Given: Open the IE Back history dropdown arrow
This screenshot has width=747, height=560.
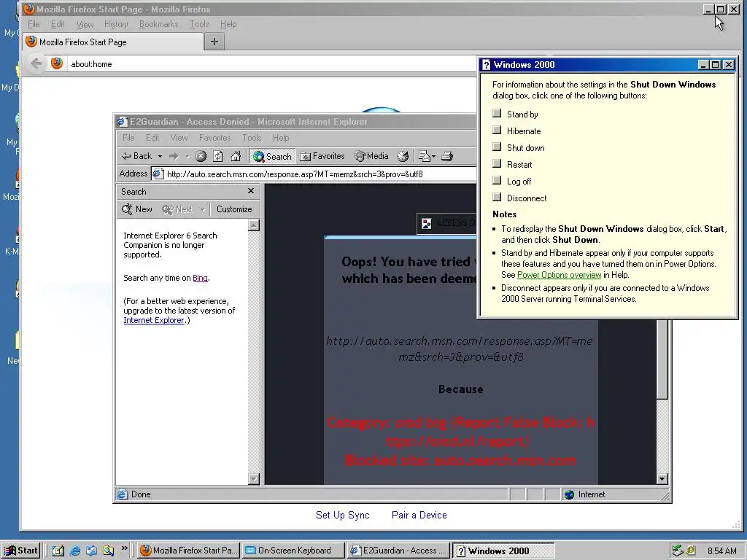Looking at the screenshot, I should tap(160, 156).
